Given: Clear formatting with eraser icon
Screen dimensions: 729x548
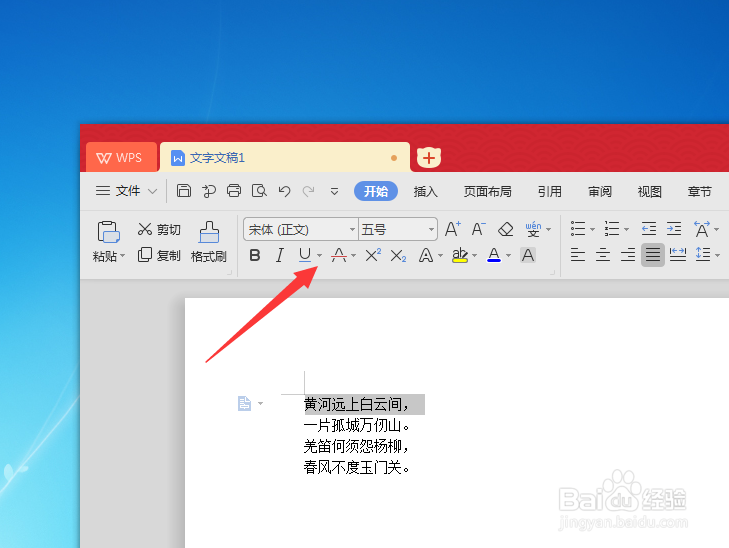Looking at the screenshot, I should point(505,229).
